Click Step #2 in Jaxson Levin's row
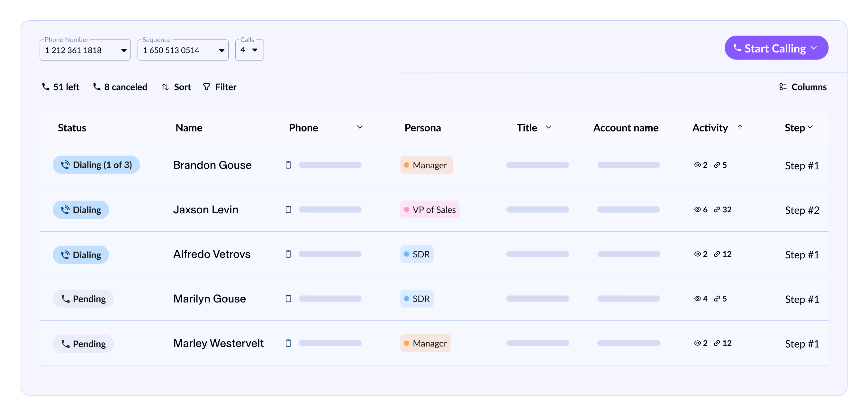868x417 pixels. coord(802,210)
